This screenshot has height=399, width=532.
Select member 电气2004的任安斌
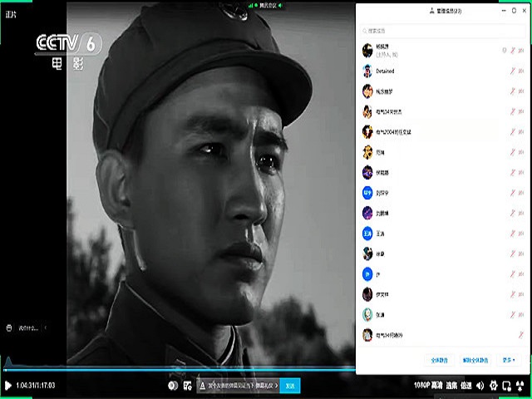coord(443,132)
